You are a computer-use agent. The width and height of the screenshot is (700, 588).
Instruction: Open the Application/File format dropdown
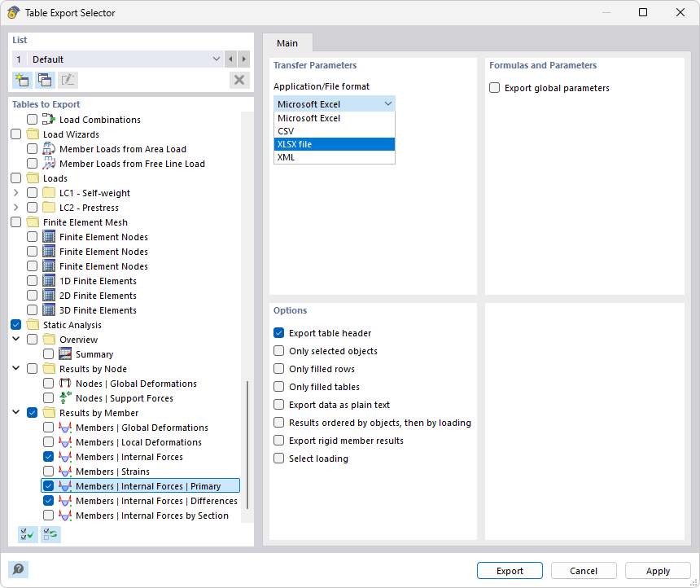[389, 103]
